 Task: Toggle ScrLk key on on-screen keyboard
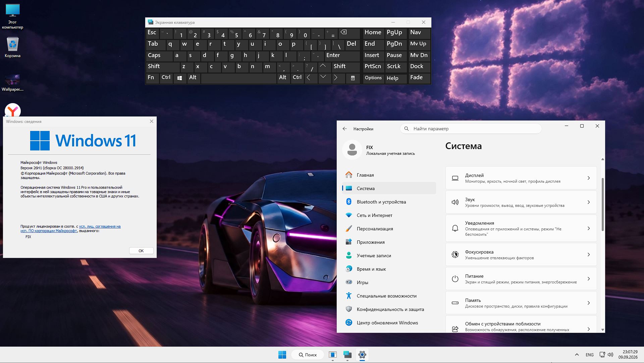pos(395,66)
